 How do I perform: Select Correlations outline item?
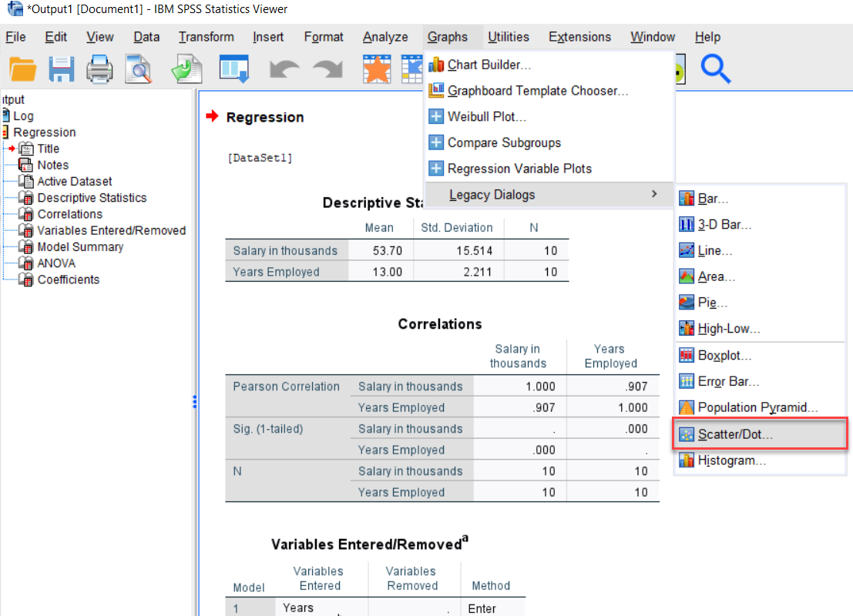[x=69, y=213]
